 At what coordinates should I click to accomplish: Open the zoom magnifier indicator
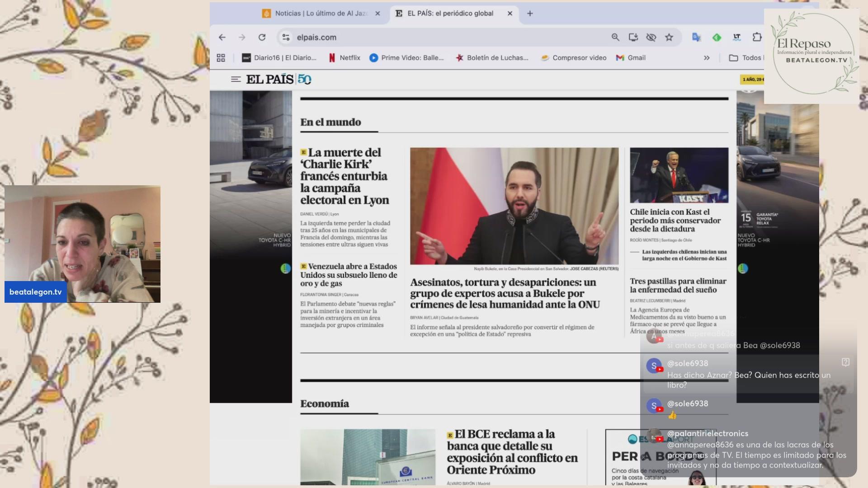615,38
